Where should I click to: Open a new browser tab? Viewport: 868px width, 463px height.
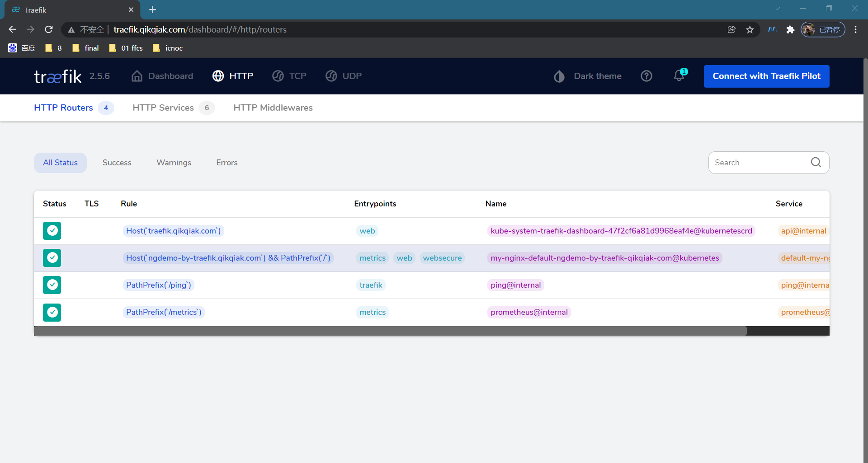(x=152, y=9)
